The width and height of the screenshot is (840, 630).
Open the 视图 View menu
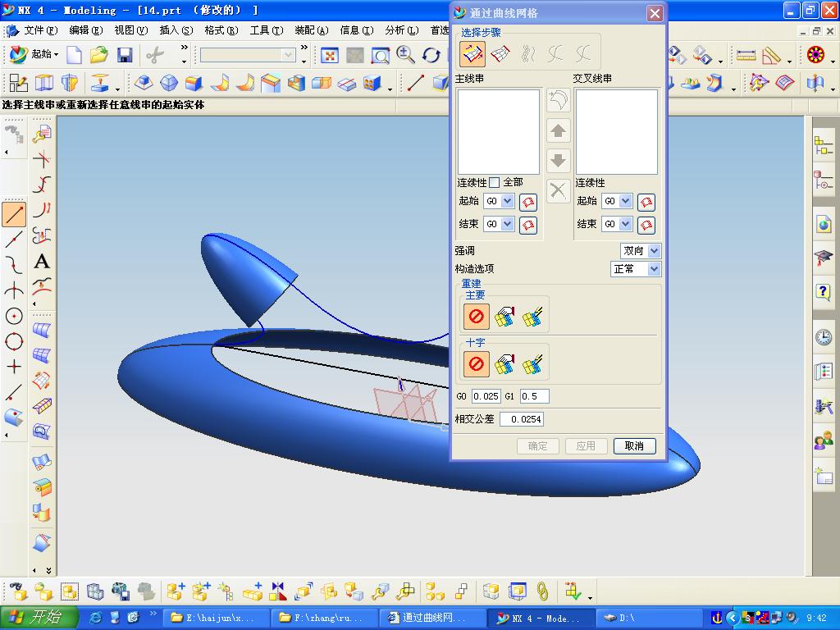click(130, 30)
